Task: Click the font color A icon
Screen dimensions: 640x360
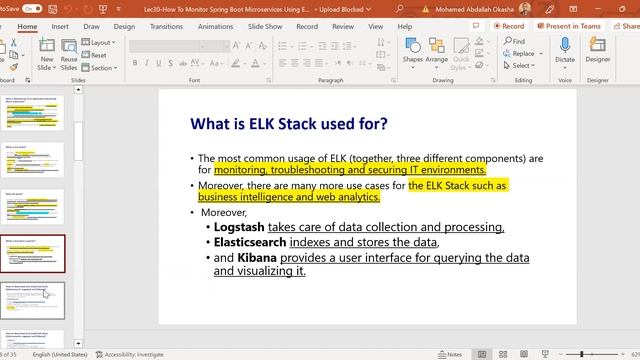Action: pos(256,63)
